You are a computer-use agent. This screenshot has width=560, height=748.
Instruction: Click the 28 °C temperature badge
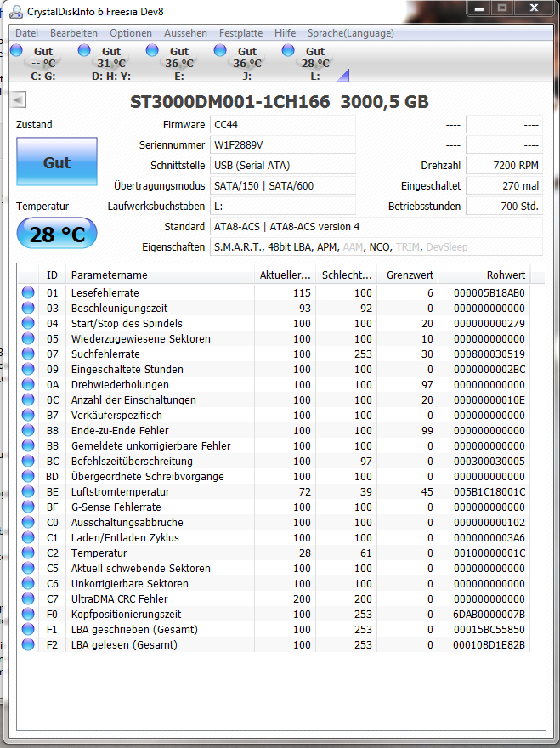(x=57, y=234)
